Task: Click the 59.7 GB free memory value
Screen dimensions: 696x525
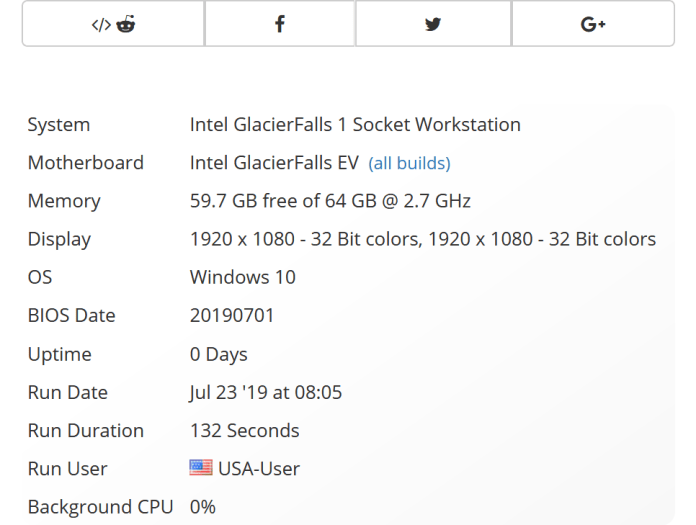Action: coord(330,201)
